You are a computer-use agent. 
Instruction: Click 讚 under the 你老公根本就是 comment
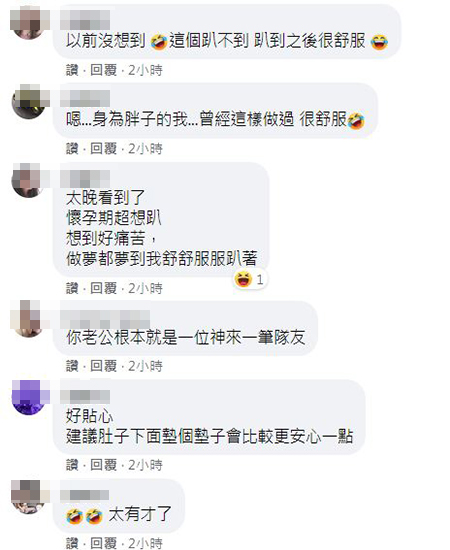point(72,366)
